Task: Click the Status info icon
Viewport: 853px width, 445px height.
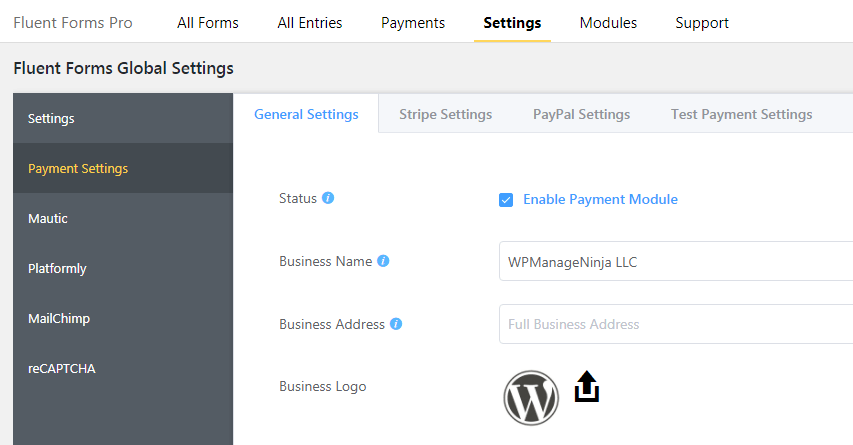Action: pyautogui.click(x=327, y=198)
